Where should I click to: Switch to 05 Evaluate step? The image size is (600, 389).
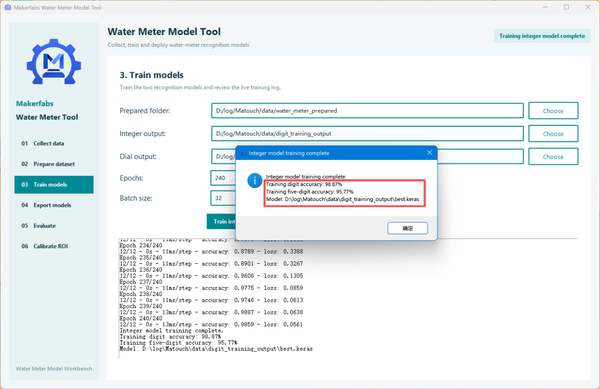coord(54,226)
